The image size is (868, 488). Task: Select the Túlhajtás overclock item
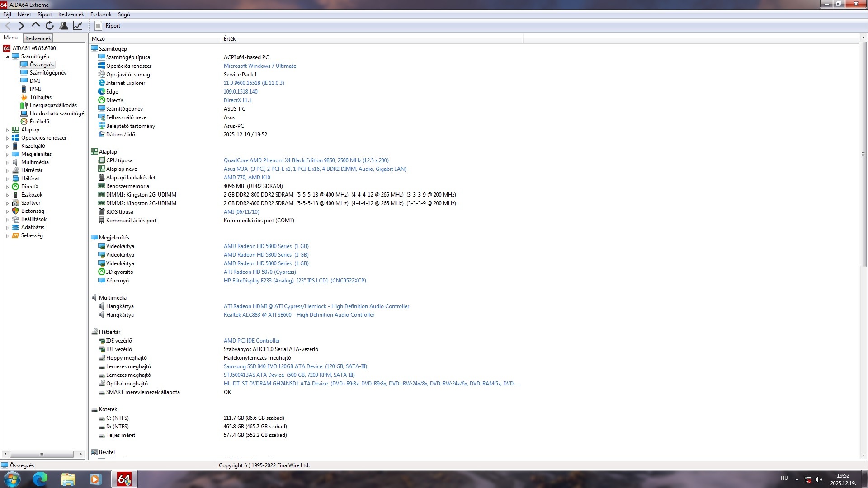tap(40, 97)
